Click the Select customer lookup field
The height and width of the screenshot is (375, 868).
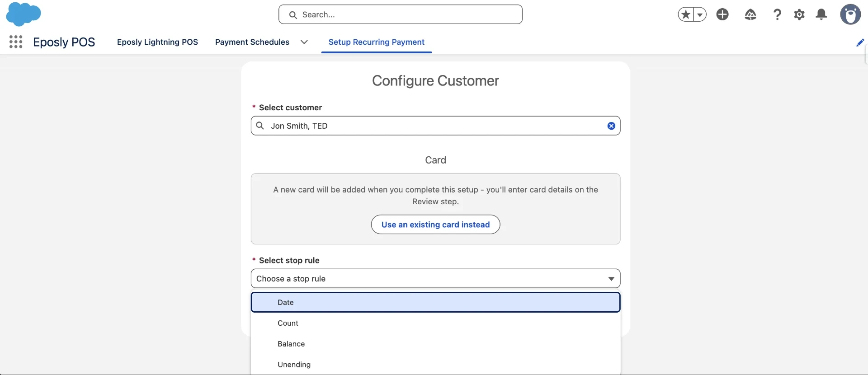coord(435,126)
